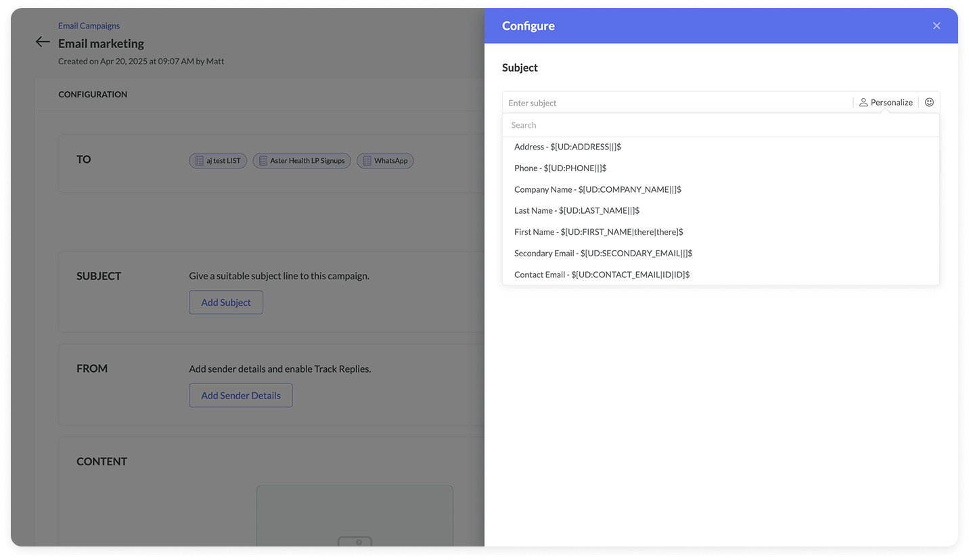Choose Secondary Email merge tag
The width and height of the screenshot is (969, 560).
[x=603, y=253]
